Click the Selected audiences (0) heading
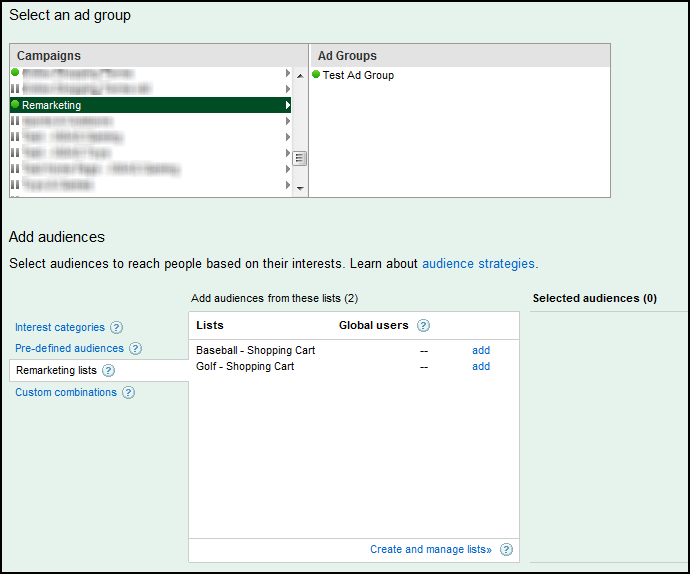Screen dimensions: 690x574 click(595, 298)
